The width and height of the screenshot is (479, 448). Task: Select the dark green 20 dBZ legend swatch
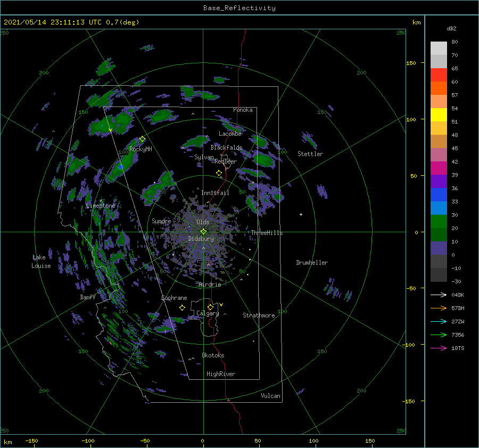point(439,235)
